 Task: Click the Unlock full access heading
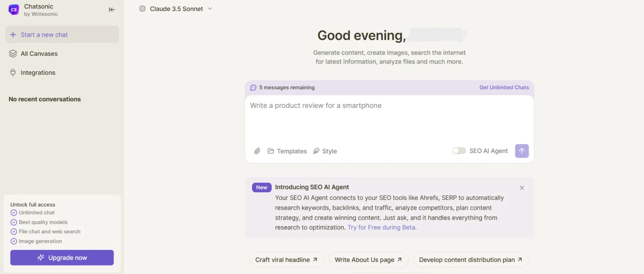pos(33,204)
